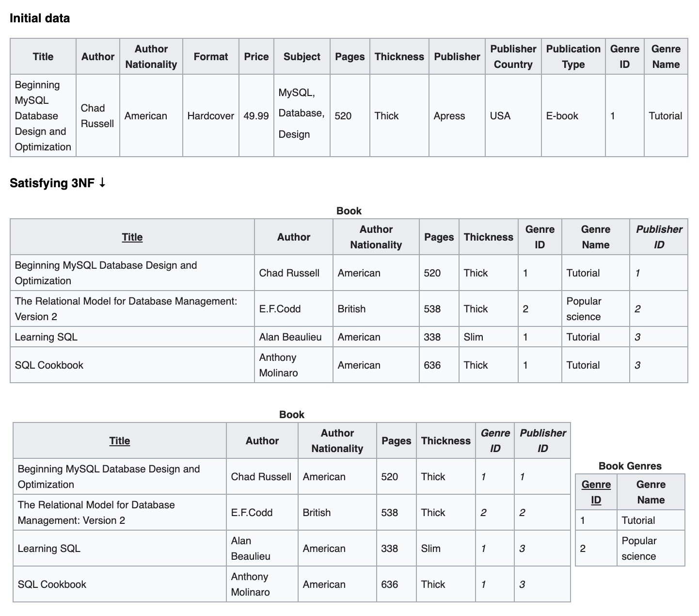Select the 49.99 price cell
This screenshot has width=699, height=616.
click(x=256, y=116)
